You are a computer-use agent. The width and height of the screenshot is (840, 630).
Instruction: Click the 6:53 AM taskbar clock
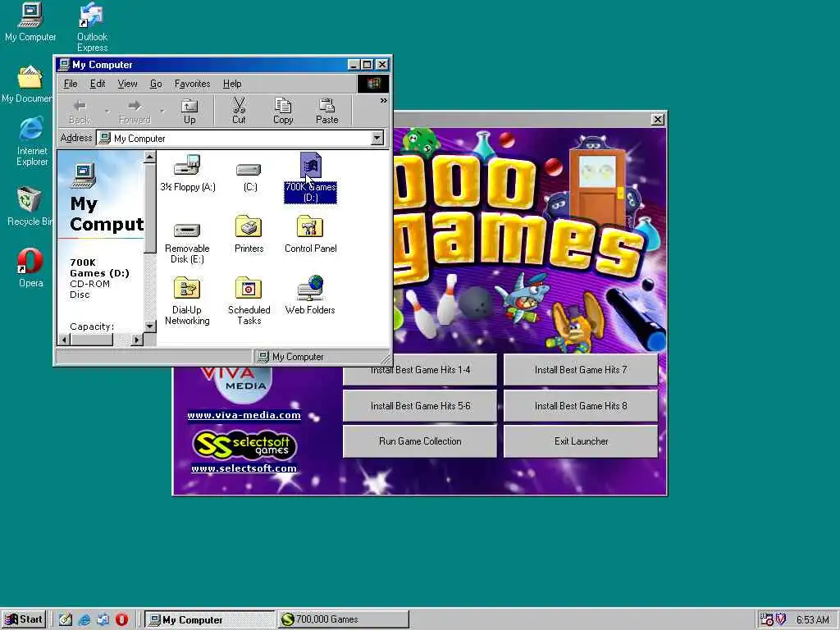coord(813,620)
